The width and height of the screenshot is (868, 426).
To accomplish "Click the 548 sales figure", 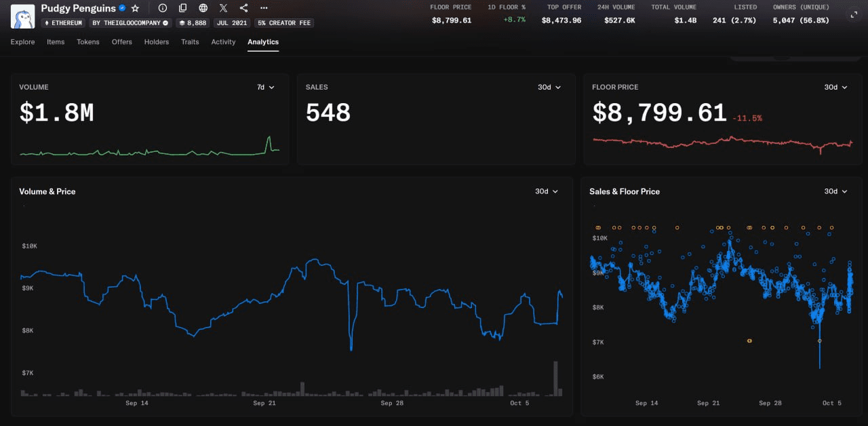I will coord(328,113).
